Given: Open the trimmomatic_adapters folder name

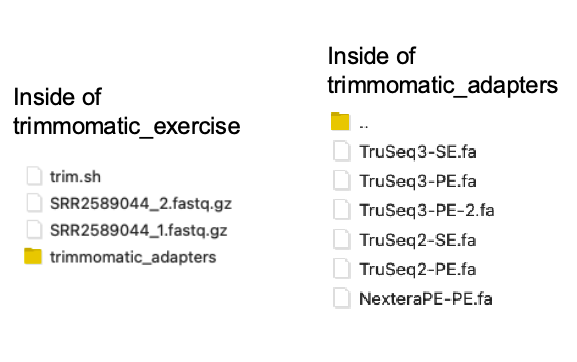Looking at the screenshot, I should tap(133, 257).
